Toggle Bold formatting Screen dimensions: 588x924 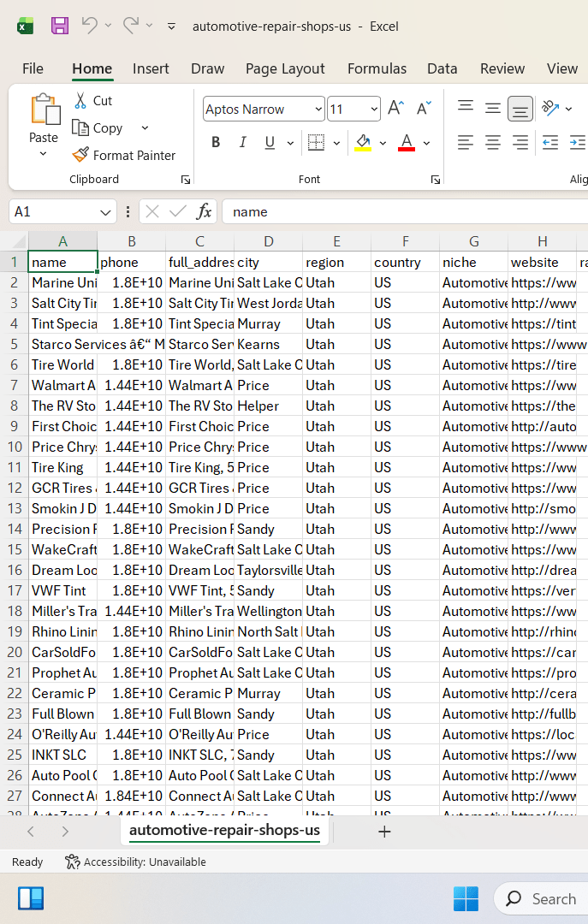tap(216, 143)
